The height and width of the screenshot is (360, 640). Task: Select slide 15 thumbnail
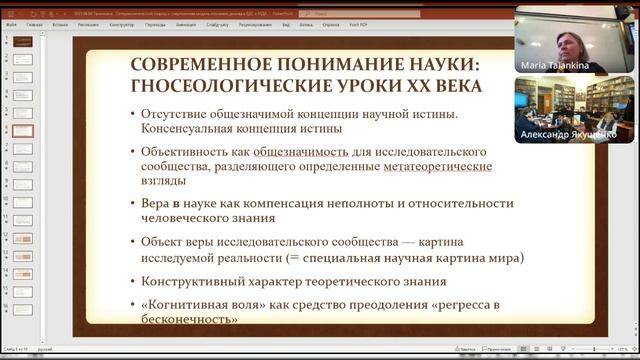[22, 292]
